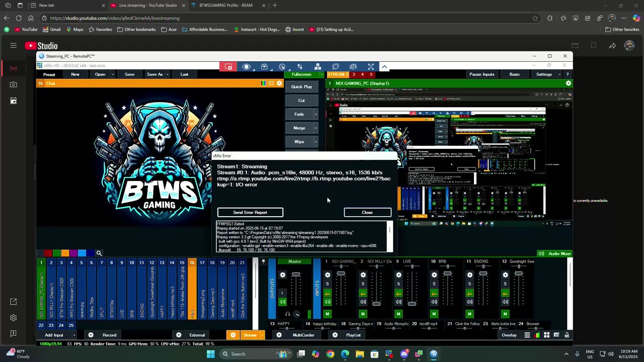The image size is (644, 362).
Task: Open the MultiCorder settings gear
Action: click(x=279, y=335)
